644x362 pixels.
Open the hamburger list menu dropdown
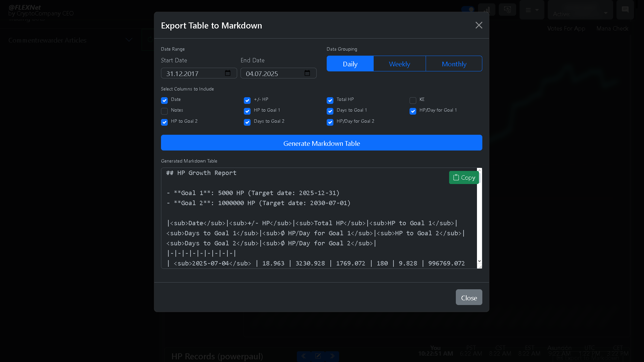tap(532, 10)
